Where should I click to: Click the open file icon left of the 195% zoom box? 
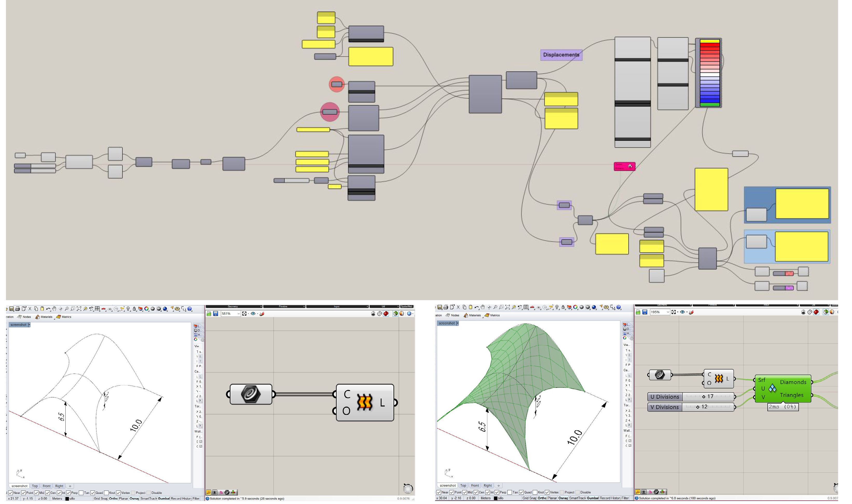(x=638, y=312)
